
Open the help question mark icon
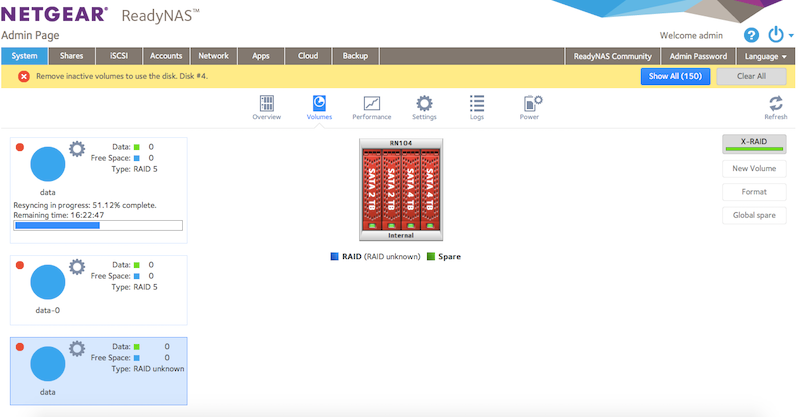click(x=751, y=35)
